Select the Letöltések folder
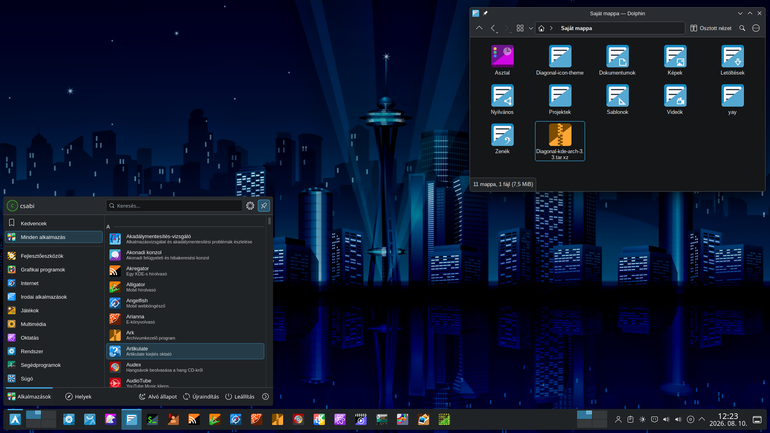 732,60
